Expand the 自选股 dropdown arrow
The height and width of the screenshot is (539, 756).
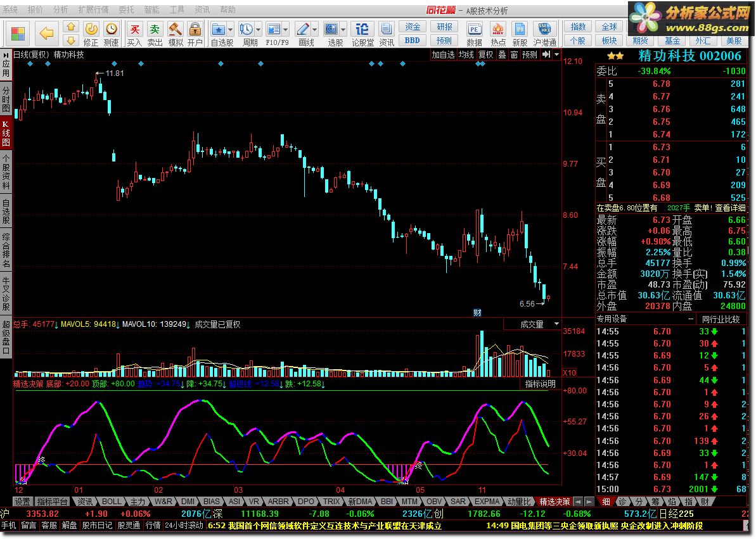coord(231,29)
